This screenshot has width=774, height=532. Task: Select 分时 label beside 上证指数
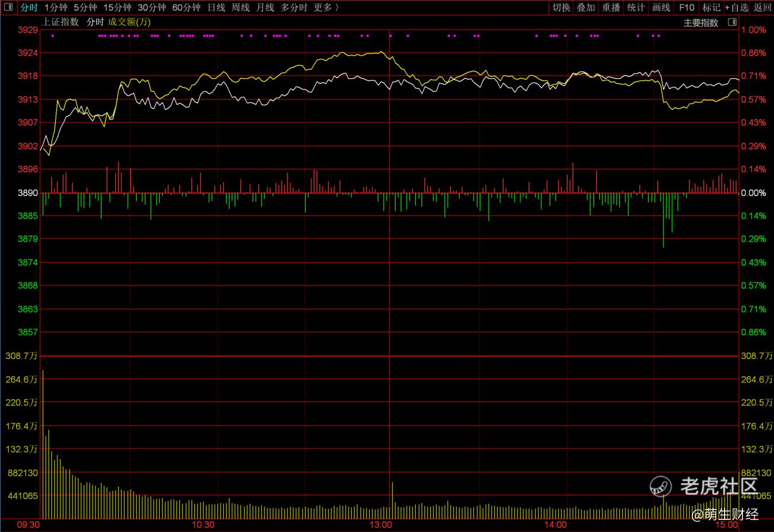[x=95, y=22]
